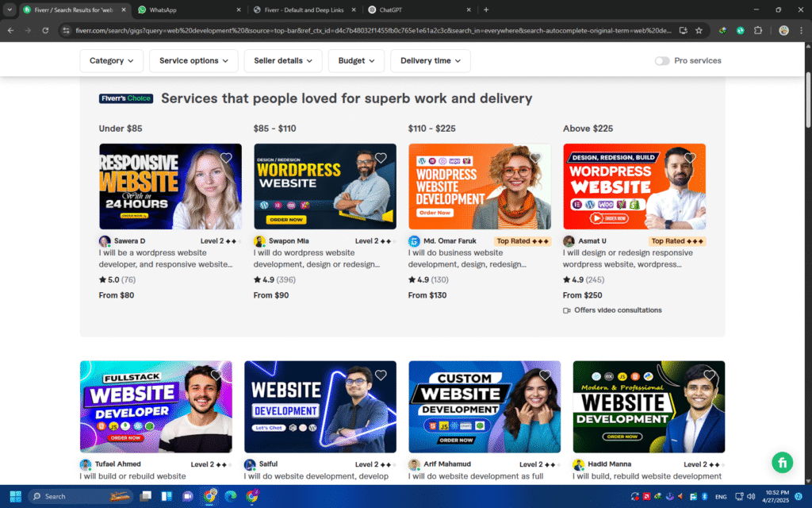Click 'Above $225' price range heading
Viewport: 812px width, 508px height.
[x=588, y=129]
